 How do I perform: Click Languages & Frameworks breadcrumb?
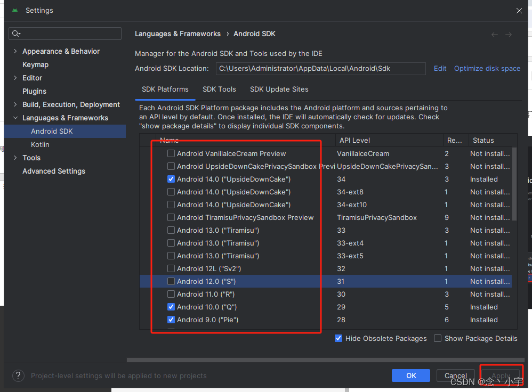coord(178,34)
